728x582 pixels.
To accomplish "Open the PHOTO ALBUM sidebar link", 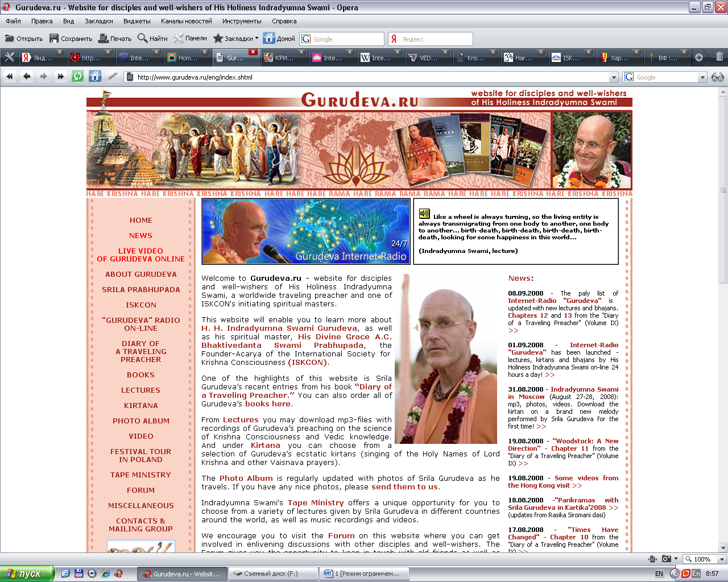I will 141,421.
